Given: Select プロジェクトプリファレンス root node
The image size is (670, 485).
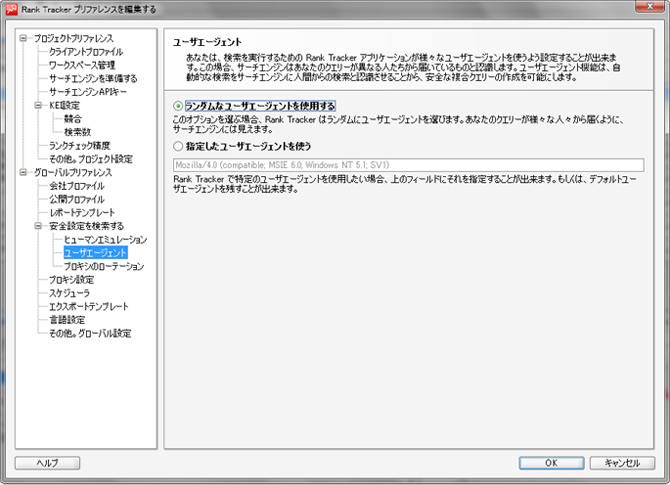Looking at the screenshot, I should (x=74, y=38).
